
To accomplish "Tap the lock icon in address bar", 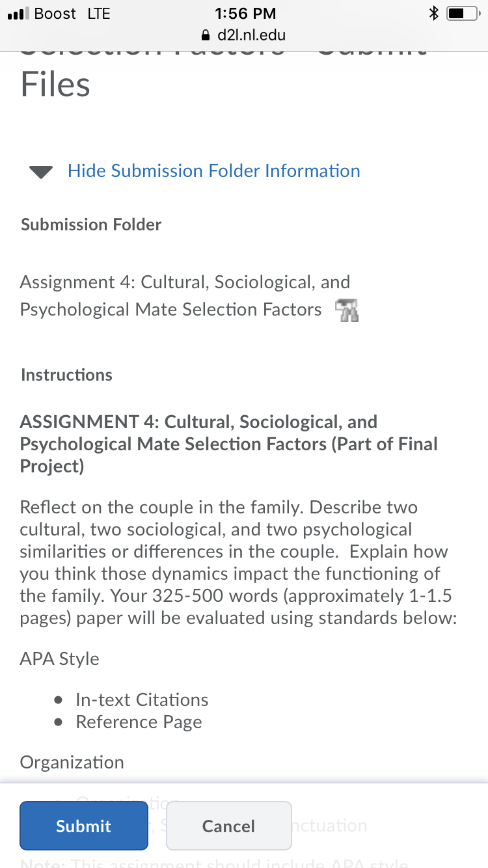I will coord(208,34).
